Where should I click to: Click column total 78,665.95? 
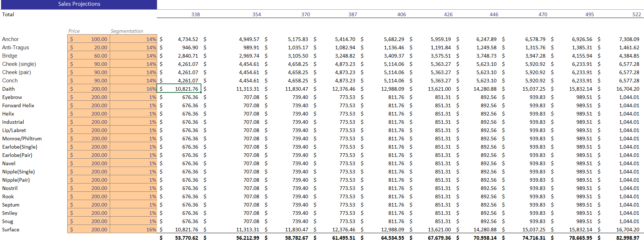tap(580, 237)
